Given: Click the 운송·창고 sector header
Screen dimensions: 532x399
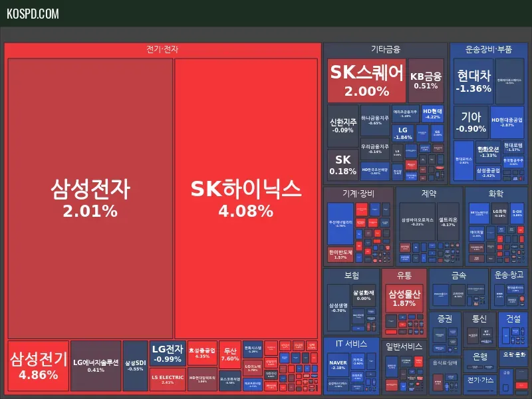Looking at the screenshot, I should (x=509, y=275).
